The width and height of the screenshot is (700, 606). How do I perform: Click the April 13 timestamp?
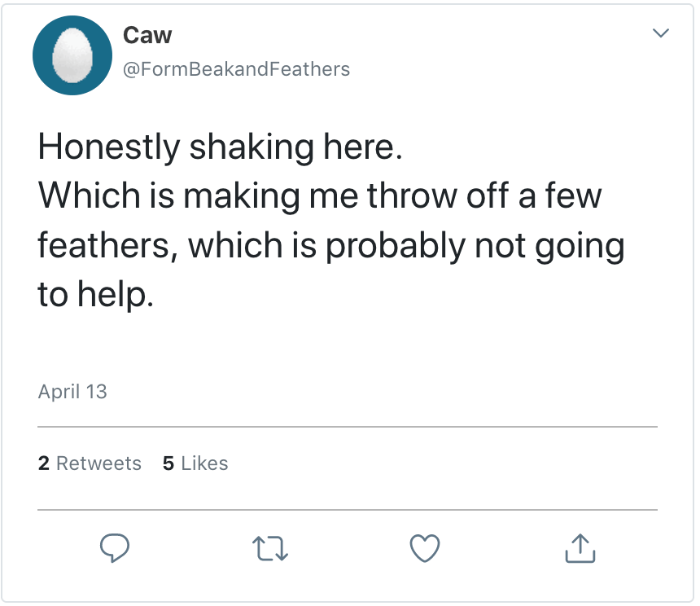pyautogui.click(x=72, y=392)
